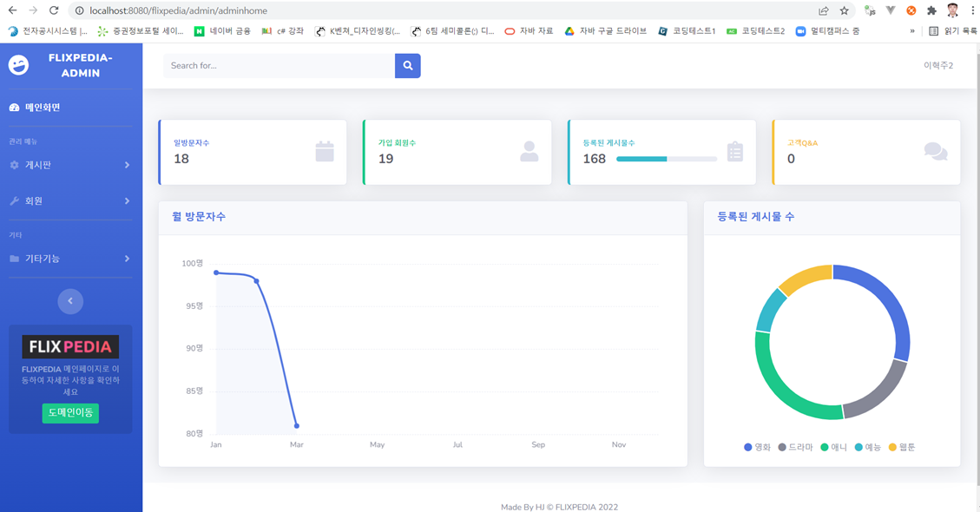The height and width of the screenshot is (512, 980).
Task: Toggle the 예능 legend item
Action: 867,447
